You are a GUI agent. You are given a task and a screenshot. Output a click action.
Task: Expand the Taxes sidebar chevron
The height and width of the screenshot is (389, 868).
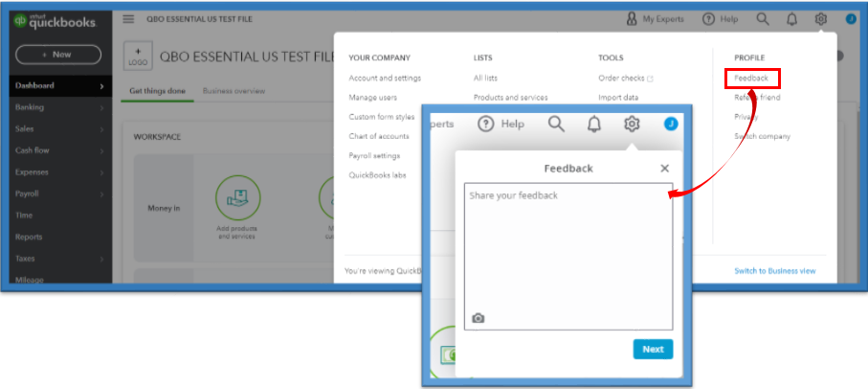pos(101,260)
